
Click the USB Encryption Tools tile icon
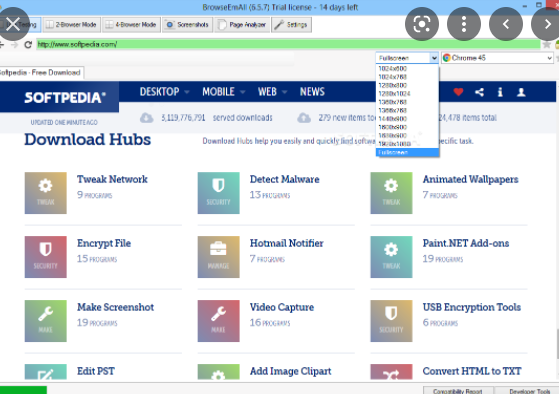point(391,321)
